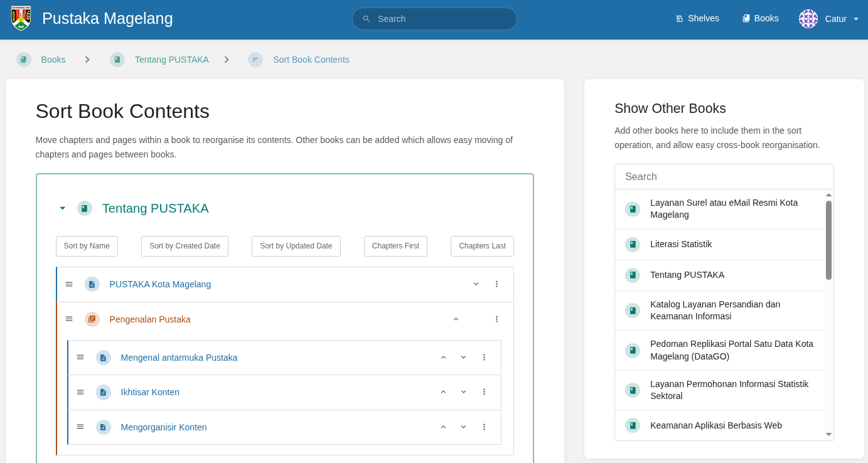Focus the Show Other Books search field

pyautogui.click(x=724, y=177)
